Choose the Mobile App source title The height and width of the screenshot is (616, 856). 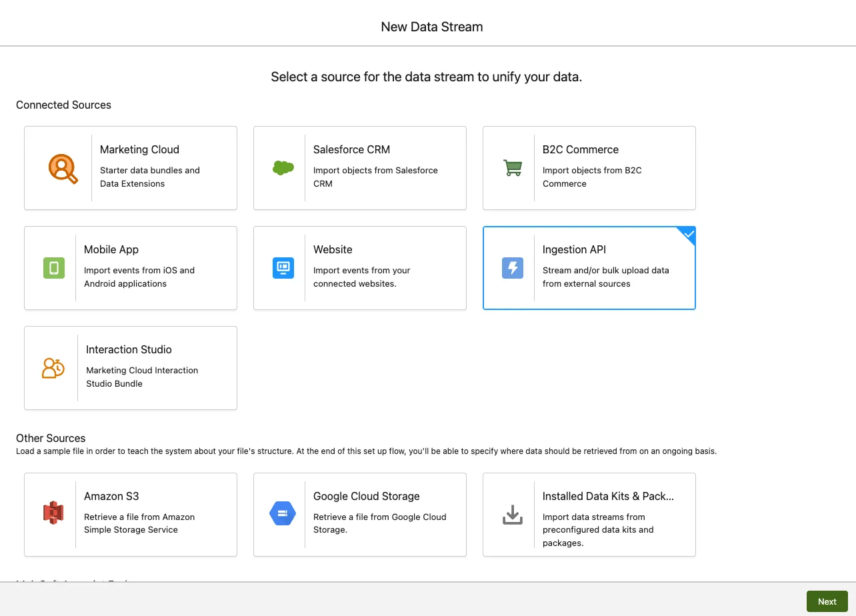tap(111, 249)
